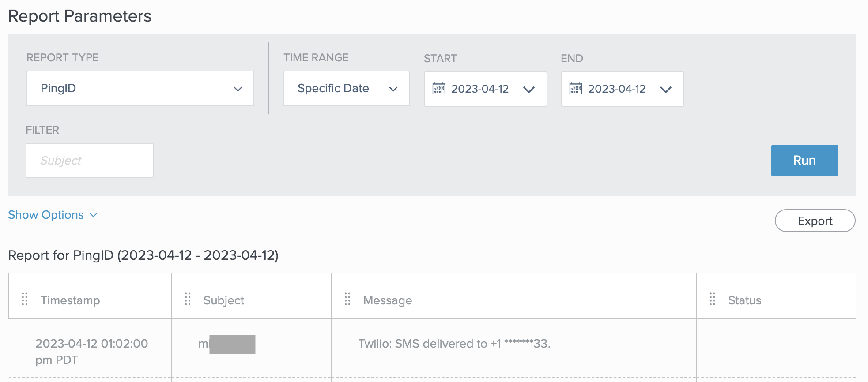Open the Time Range Specific Date dropdown

pos(346,88)
